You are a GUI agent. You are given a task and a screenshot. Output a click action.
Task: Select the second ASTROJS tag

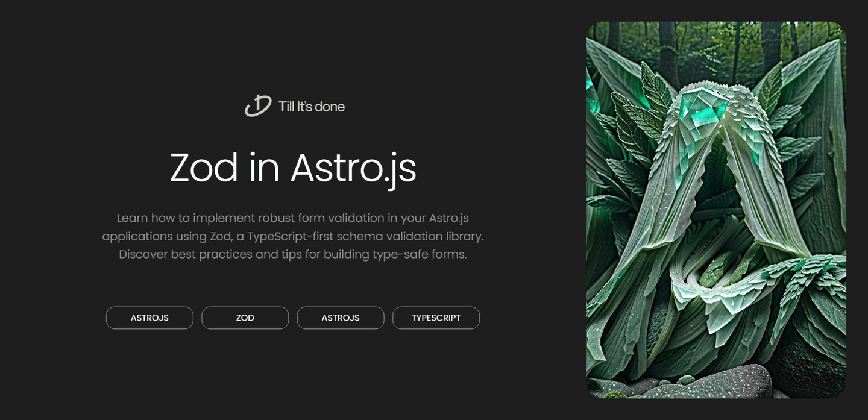(x=341, y=318)
